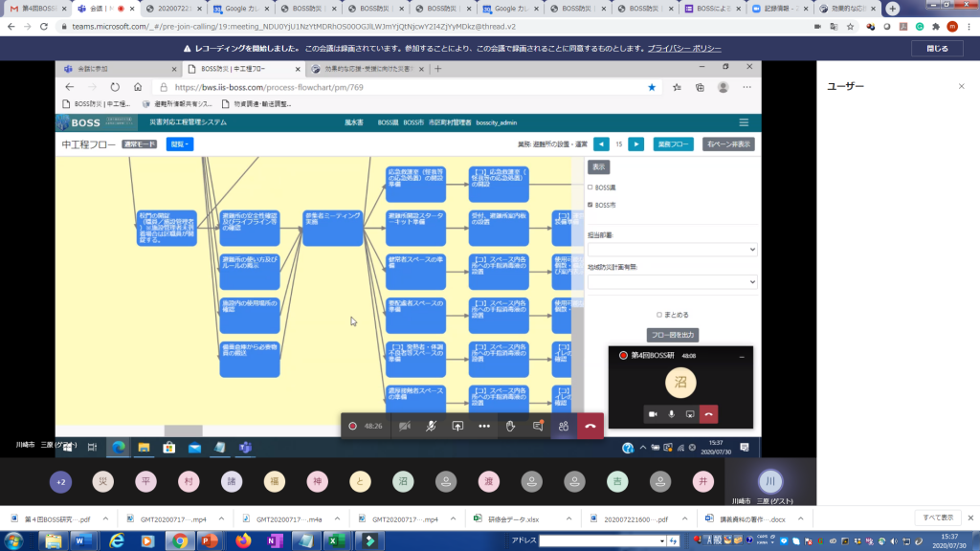
Task: Show participants using the people icon
Action: coord(564,426)
